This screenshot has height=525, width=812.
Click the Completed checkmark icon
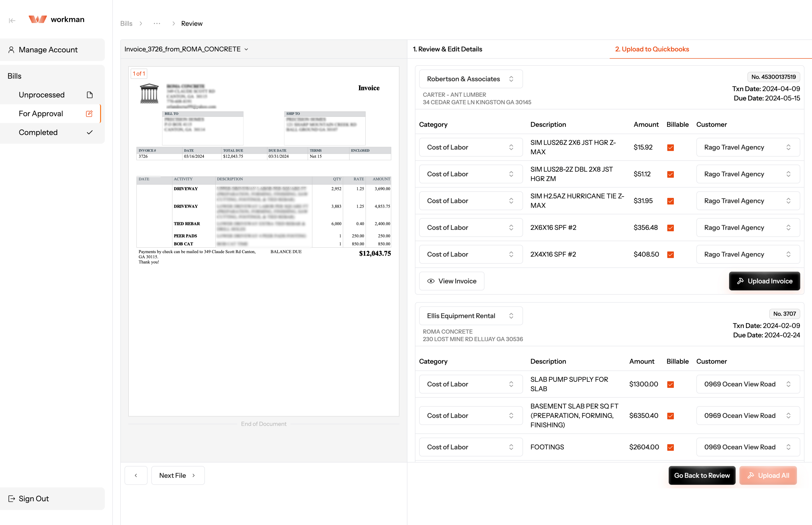pyautogui.click(x=90, y=132)
